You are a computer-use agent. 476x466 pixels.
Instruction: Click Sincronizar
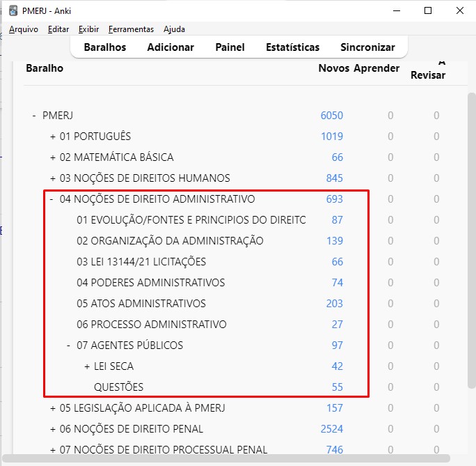(367, 47)
